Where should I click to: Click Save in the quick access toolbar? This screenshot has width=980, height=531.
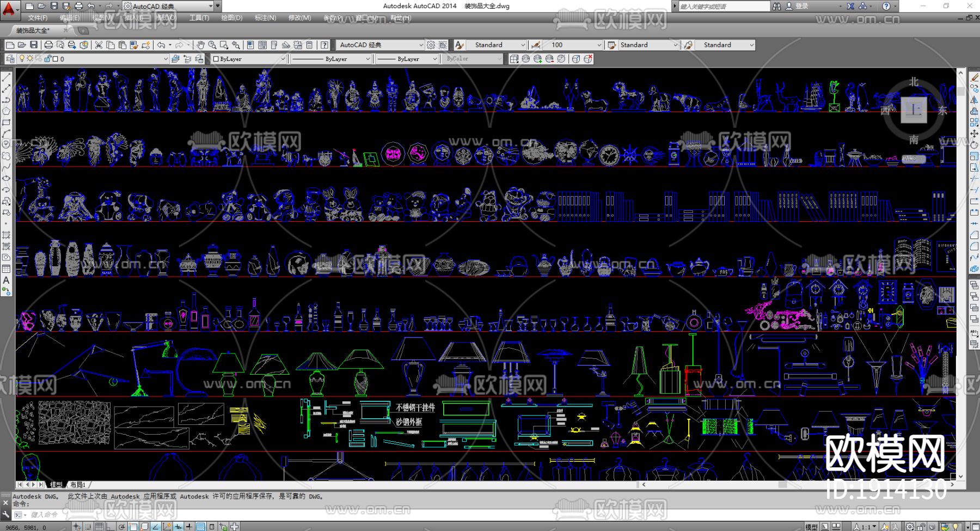pos(54,6)
